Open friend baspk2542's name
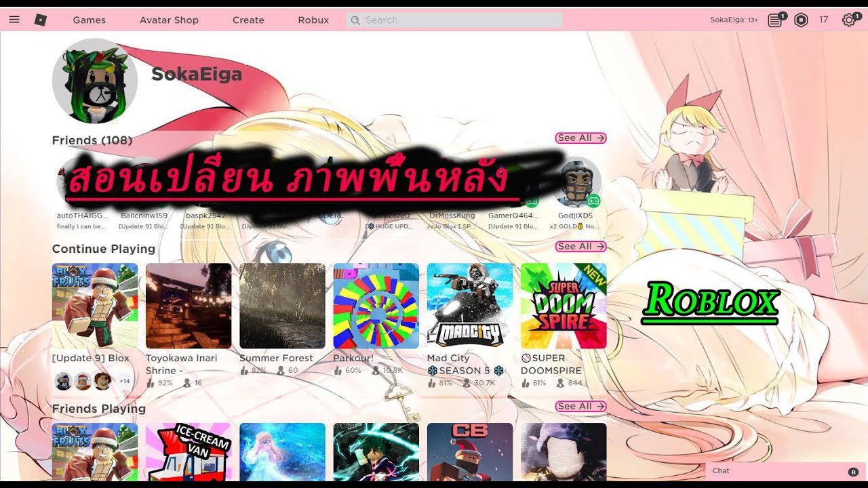Screen dimensions: 868x488 tap(205, 216)
